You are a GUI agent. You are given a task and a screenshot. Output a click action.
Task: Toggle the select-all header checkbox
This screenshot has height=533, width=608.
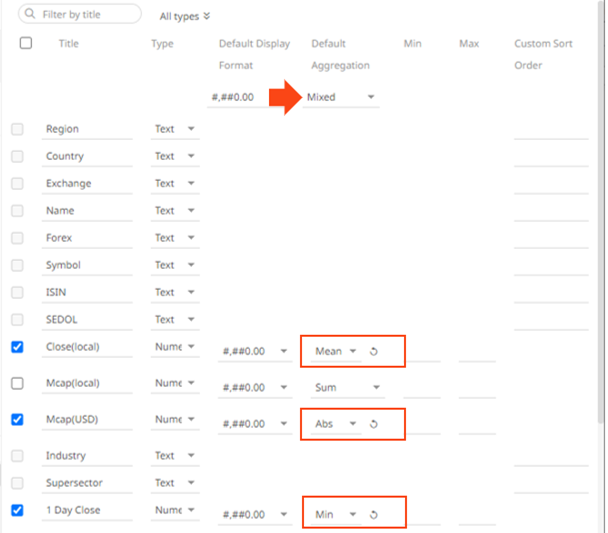pyautogui.click(x=26, y=43)
